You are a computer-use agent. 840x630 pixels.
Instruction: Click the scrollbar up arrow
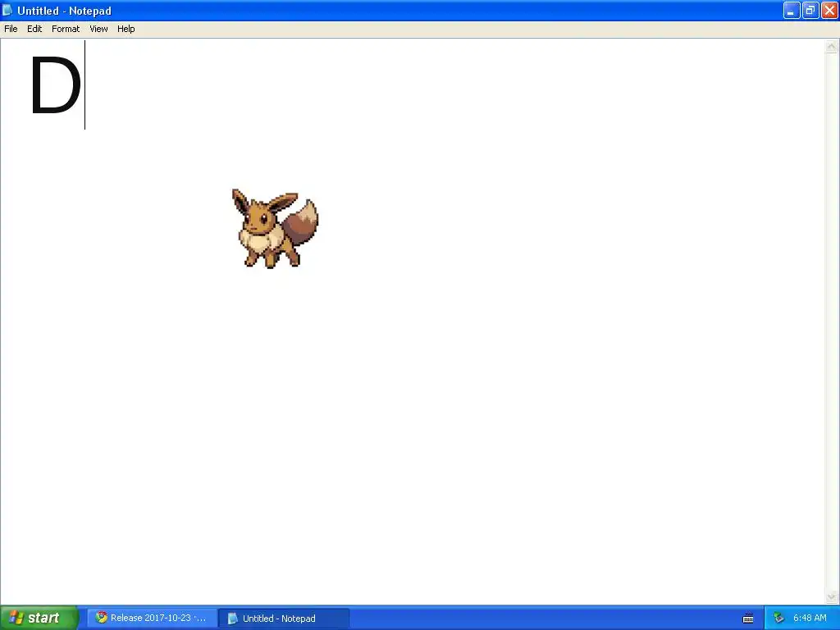[831, 47]
